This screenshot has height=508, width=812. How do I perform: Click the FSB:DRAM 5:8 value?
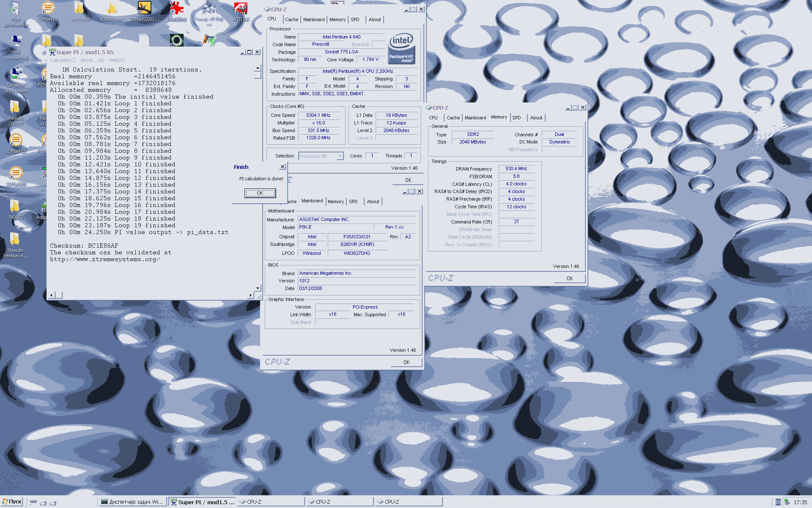516,176
